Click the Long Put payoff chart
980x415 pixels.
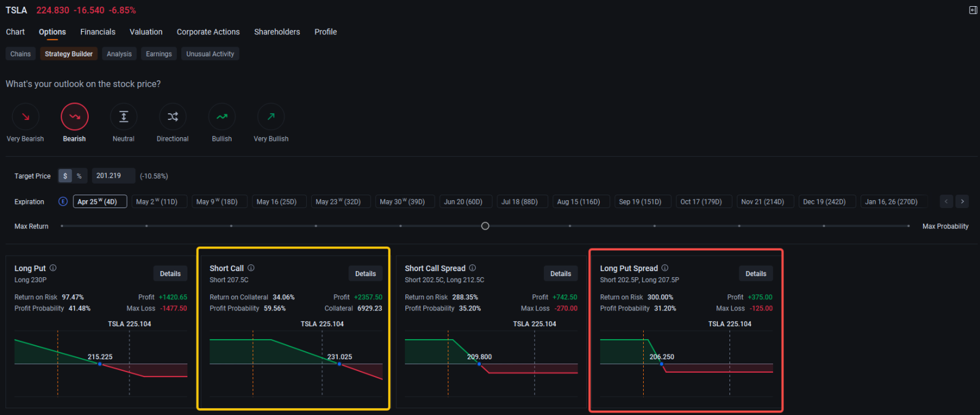[x=101, y=363]
